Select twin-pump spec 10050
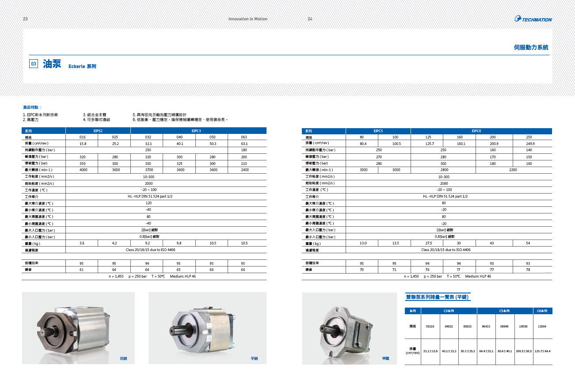Viewport: 575px width, 392px height. 523,326
